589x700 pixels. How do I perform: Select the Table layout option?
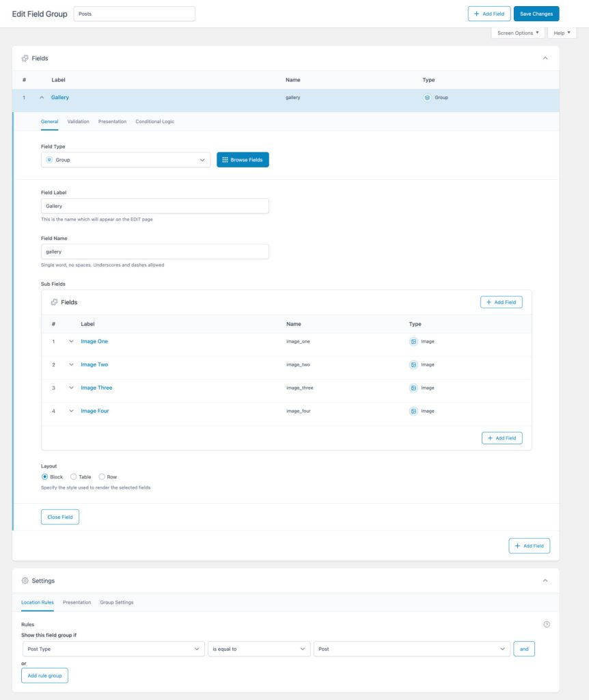(74, 476)
